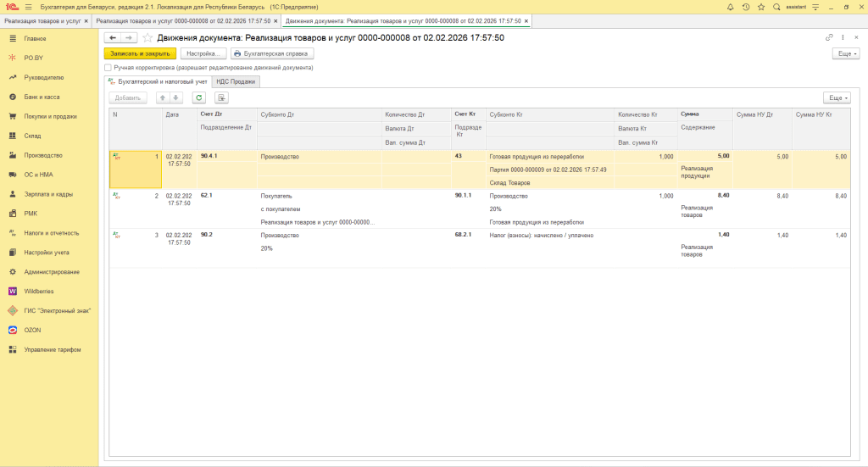Go back with the left arrow
This screenshot has height=467, width=868.
pos(113,38)
